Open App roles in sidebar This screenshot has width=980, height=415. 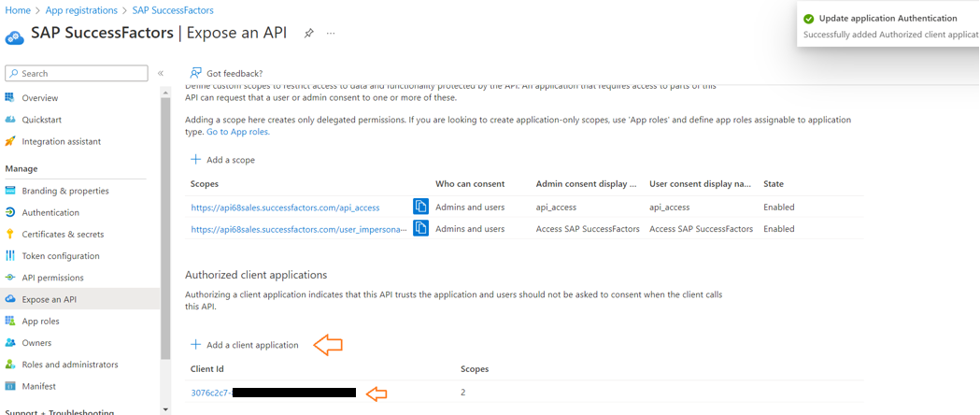(40, 322)
